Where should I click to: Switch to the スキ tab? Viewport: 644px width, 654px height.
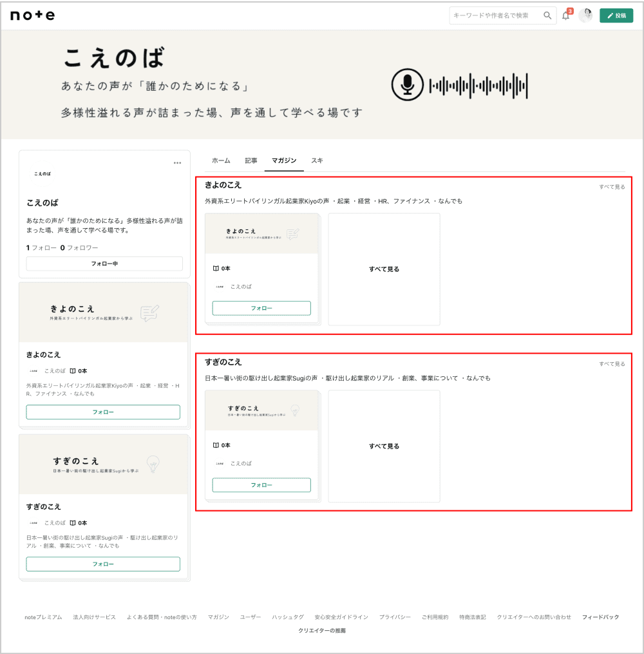[x=317, y=160]
